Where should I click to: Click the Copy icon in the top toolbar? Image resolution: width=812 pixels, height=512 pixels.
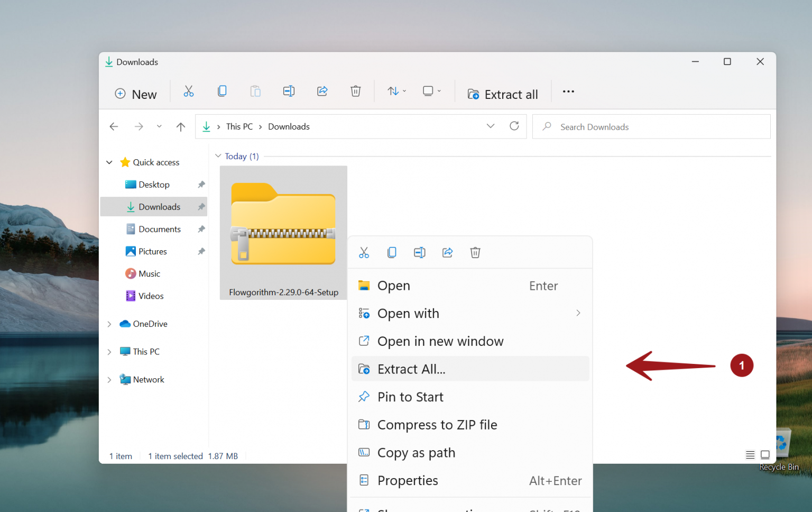click(222, 92)
